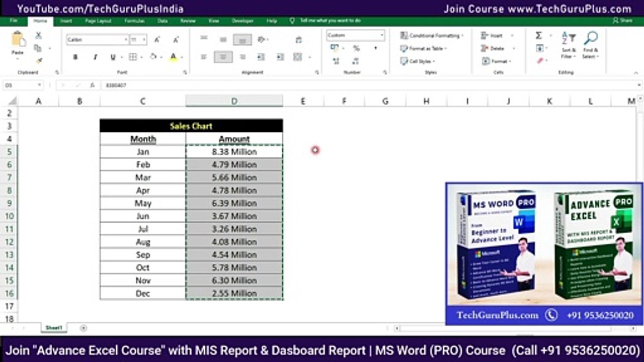
Task: Open the Custom number format dropdown
Action: tap(382, 35)
